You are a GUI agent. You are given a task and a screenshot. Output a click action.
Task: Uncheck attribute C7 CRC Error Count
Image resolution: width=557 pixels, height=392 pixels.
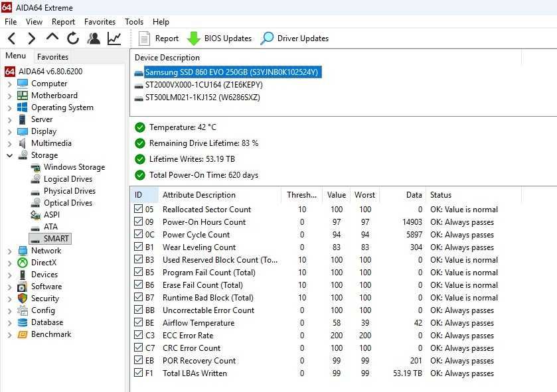click(x=139, y=348)
